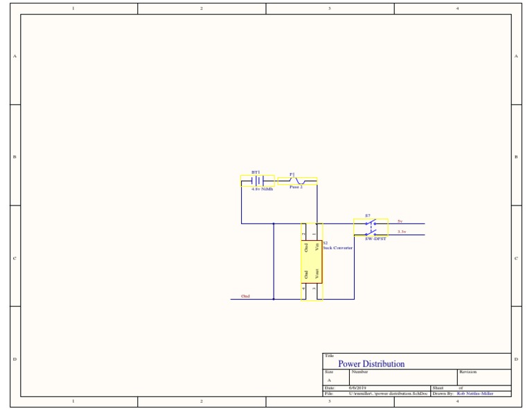Click the Power Distribution title text
Viewport: 532px width, 411px height.
(x=371, y=364)
